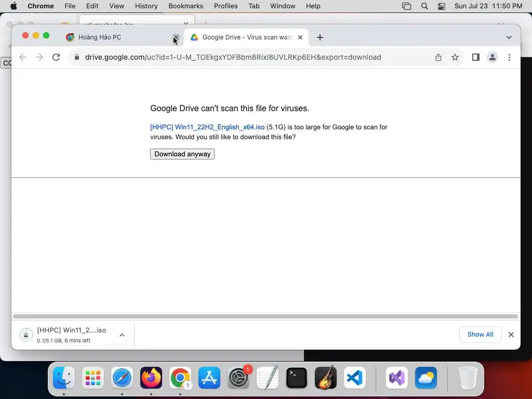The height and width of the screenshot is (399, 532).
Task: Go back to previous page
Action: click(23, 57)
